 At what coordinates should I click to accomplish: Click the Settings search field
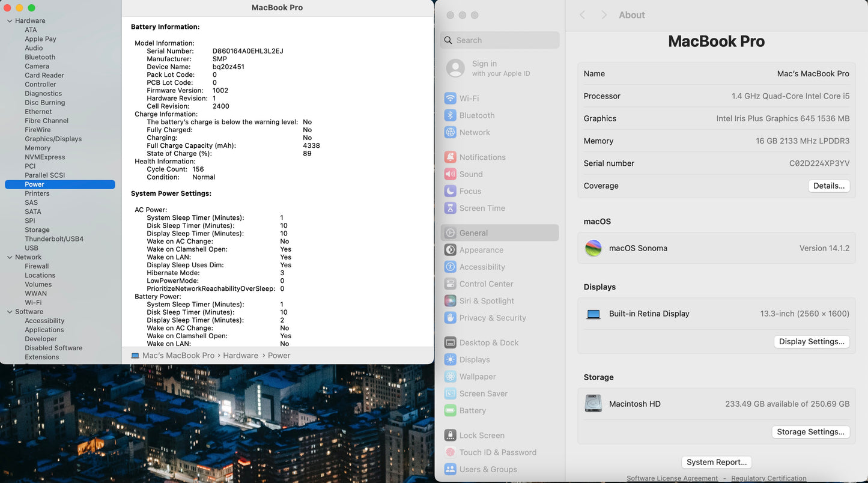pos(505,40)
